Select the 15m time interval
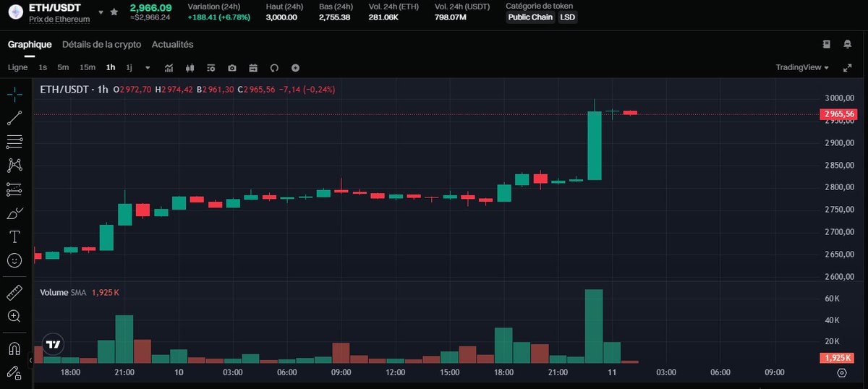868x389 pixels. click(x=88, y=67)
